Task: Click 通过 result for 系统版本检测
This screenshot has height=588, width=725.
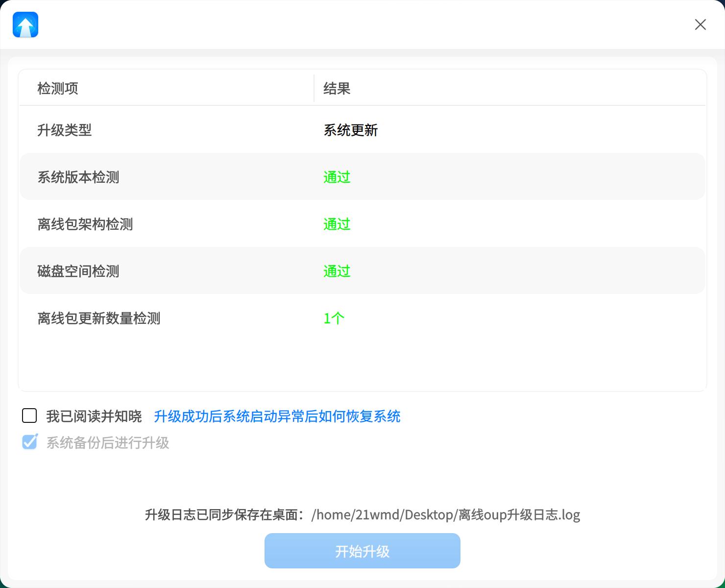Action: tap(337, 177)
